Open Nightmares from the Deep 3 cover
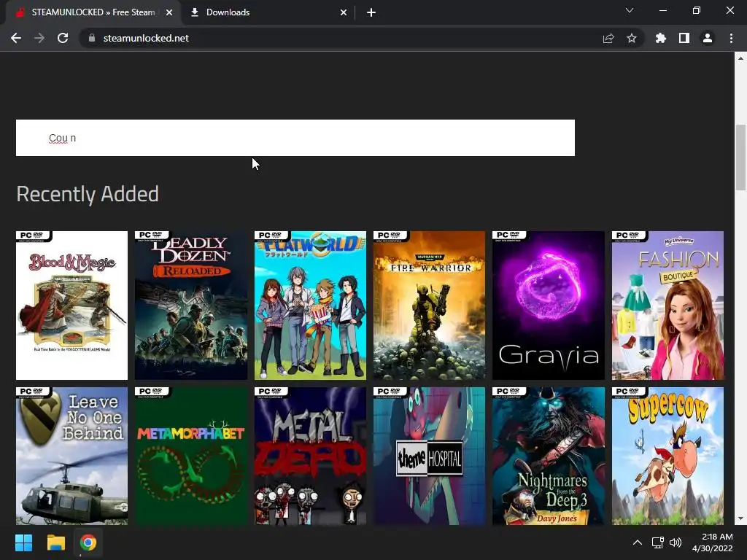Image resolution: width=747 pixels, height=560 pixels. pos(549,456)
